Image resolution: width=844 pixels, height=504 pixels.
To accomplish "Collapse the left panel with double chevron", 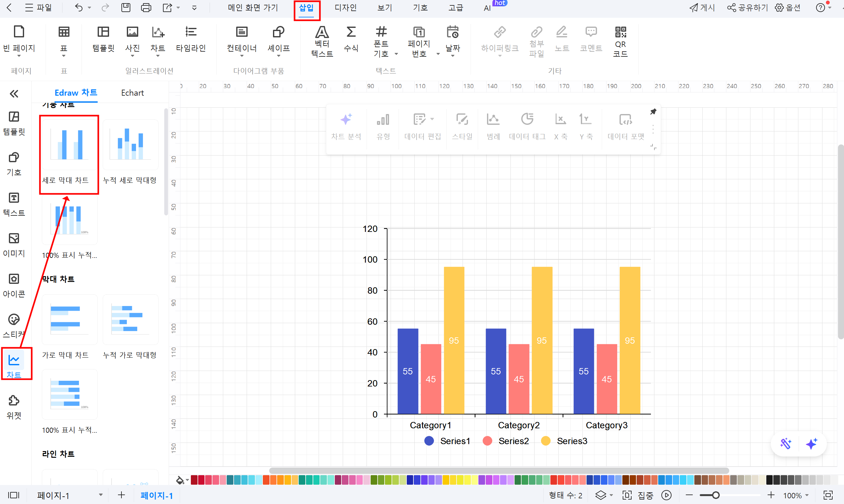I will [14, 94].
